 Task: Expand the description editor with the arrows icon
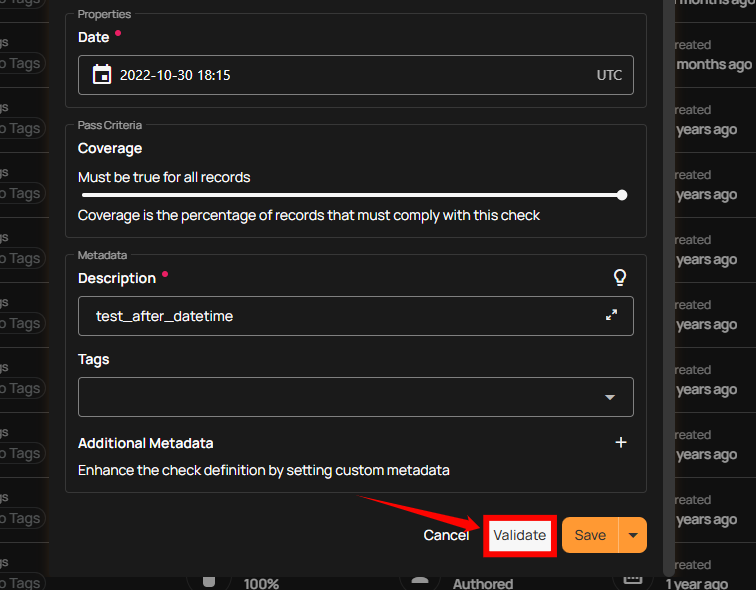tap(611, 315)
